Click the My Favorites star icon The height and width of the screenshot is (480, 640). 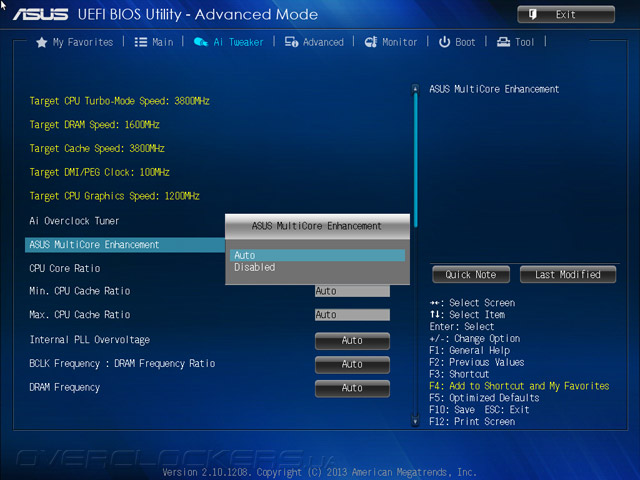42,42
